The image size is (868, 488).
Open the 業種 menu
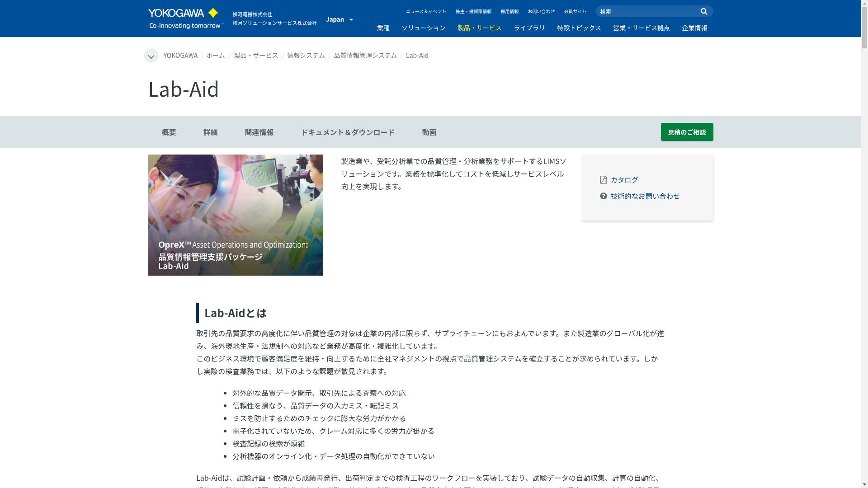click(383, 28)
